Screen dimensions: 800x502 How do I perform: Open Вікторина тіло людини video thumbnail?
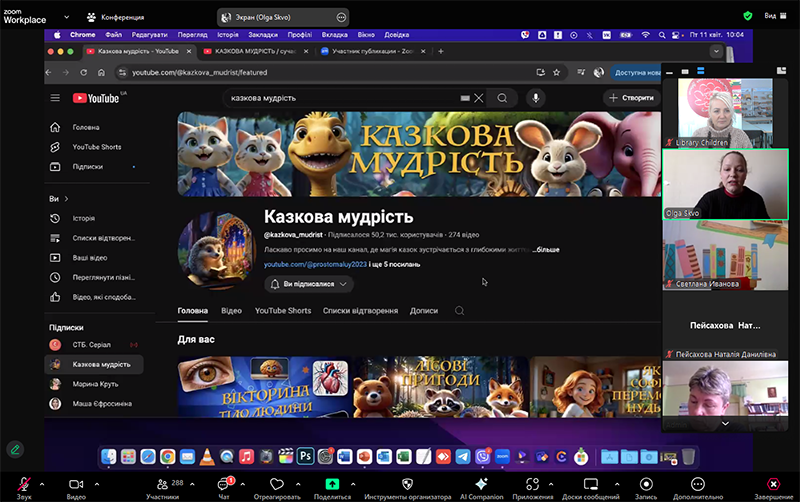264,387
